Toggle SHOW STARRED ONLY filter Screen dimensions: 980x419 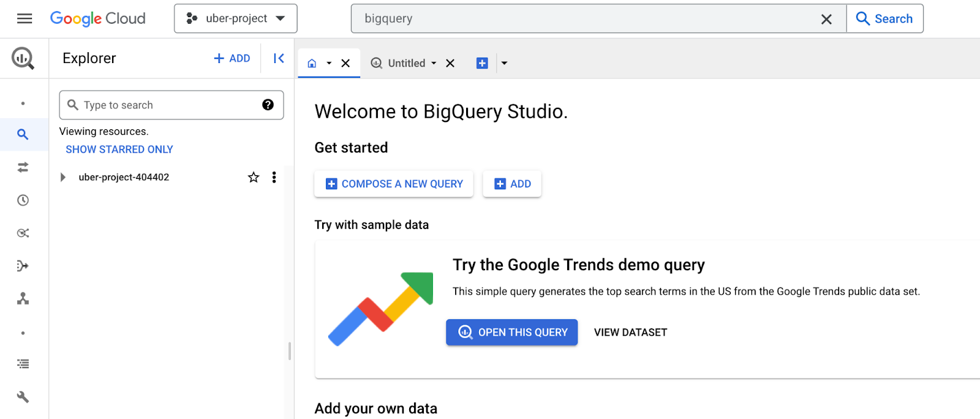pos(119,149)
